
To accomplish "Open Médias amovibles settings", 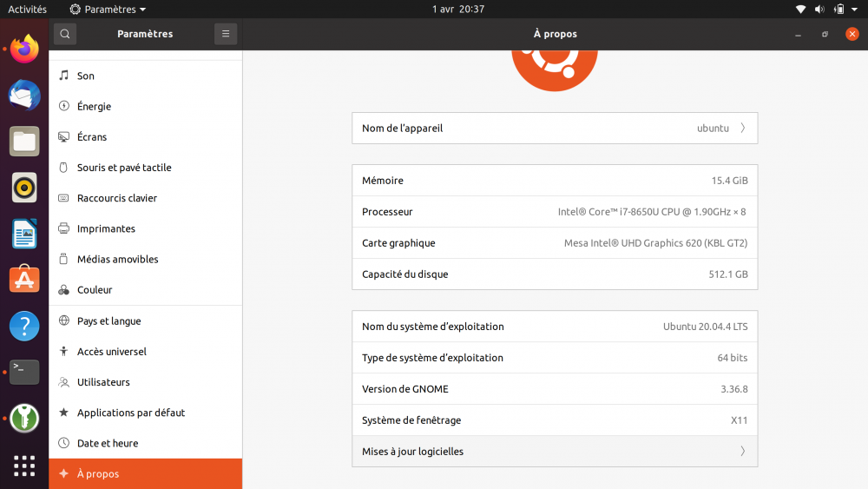I will [146, 259].
